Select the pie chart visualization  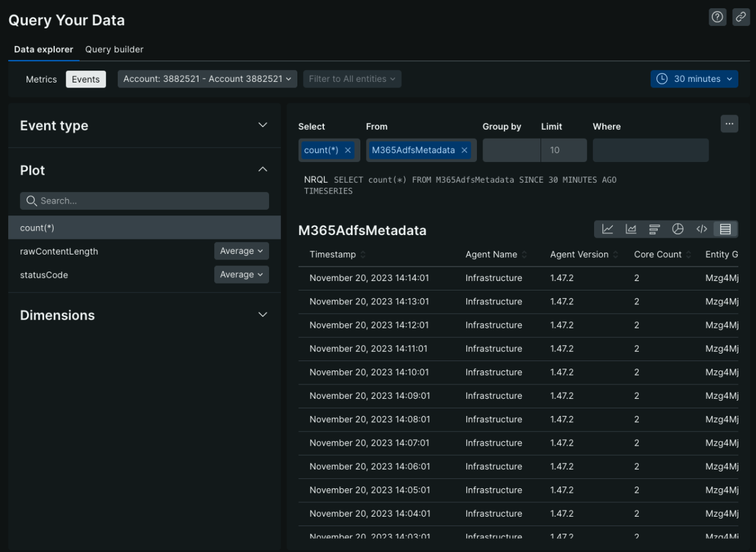tap(678, 229)
